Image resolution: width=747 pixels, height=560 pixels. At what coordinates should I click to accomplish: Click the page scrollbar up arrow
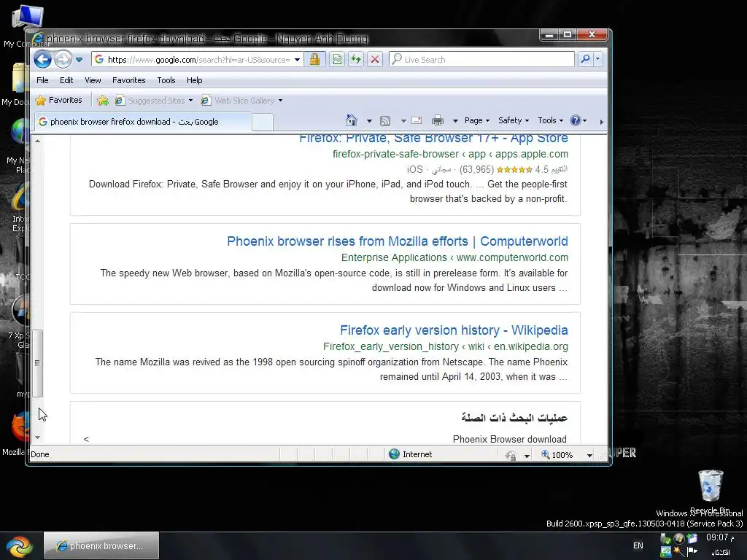coord(37,141)
